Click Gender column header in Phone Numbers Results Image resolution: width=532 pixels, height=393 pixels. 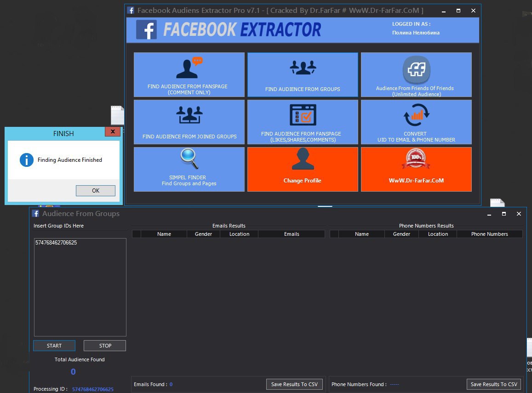click(402, 234)
